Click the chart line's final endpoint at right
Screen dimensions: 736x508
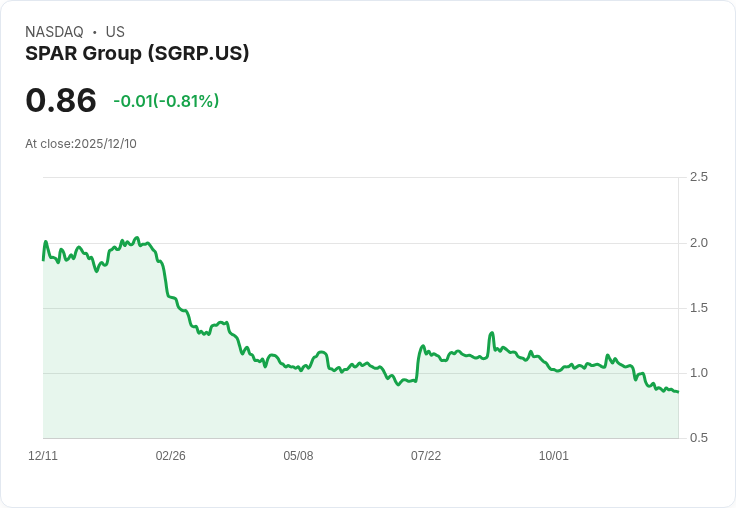(x=678, y=392)
